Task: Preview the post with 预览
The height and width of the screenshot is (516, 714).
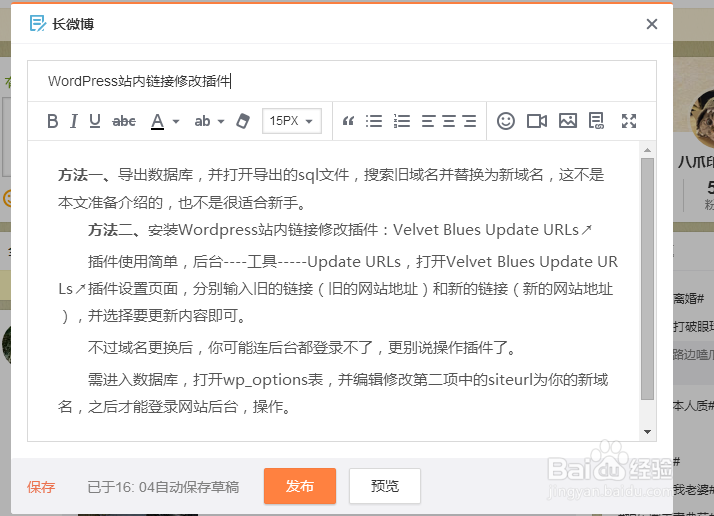Action: [x=385, y=486]
